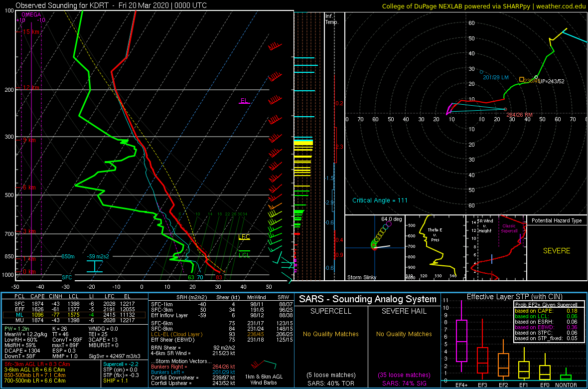588x389 pixels.
Task: Click the green surface dewpoint value 63
Action: pyautogui.click(x=191, y=278)
